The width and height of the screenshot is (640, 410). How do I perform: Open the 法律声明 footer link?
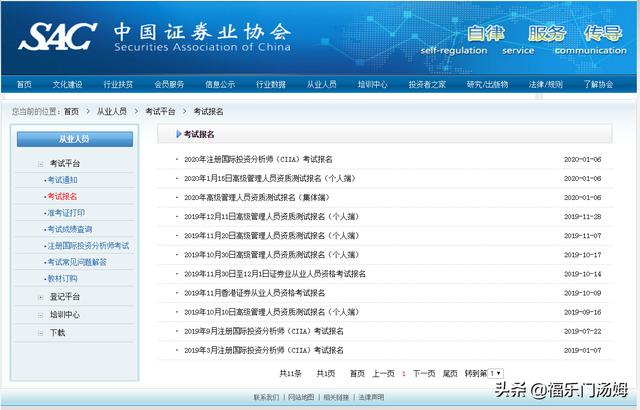371,397
